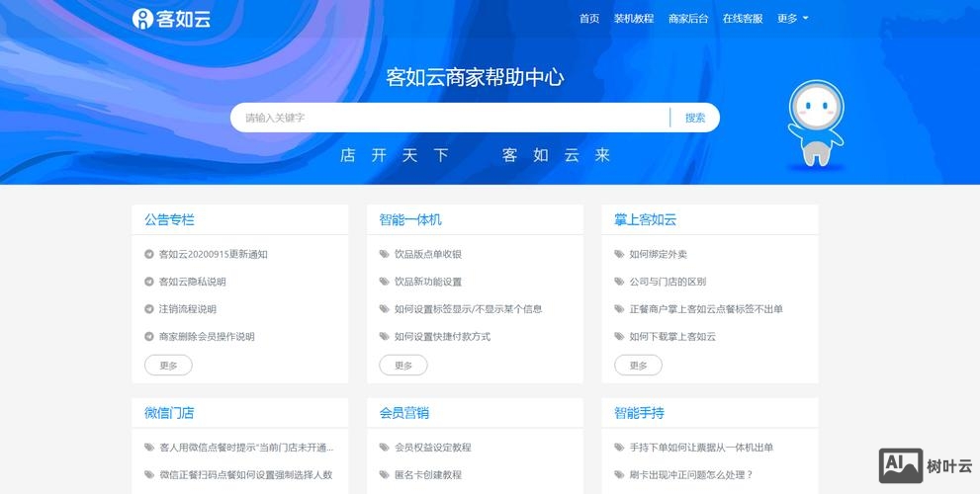Screen dimensions: 980x494
Task: Open 如何设置标签显示/不显示某个信息 article
Action: tap(468, 309)
